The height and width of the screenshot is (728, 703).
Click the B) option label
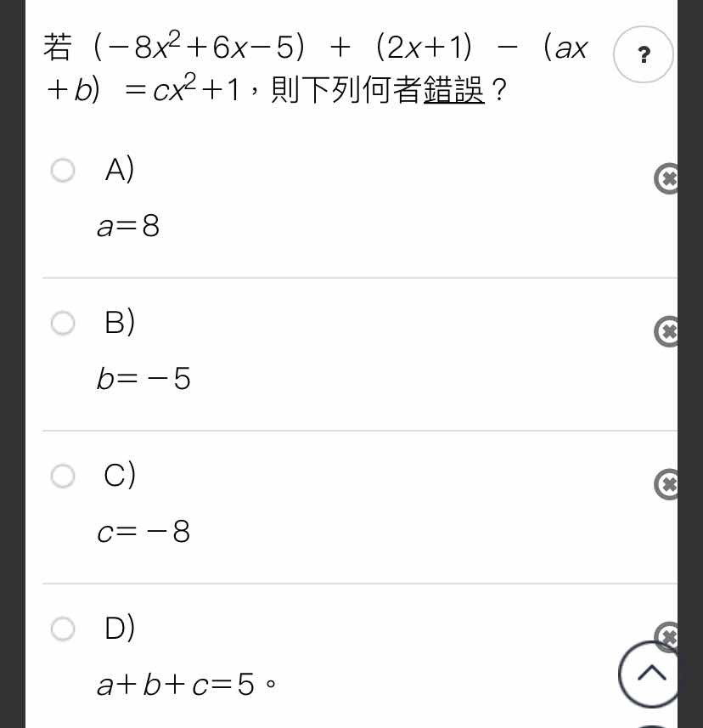pyautogui.click(x=119, y=322)
